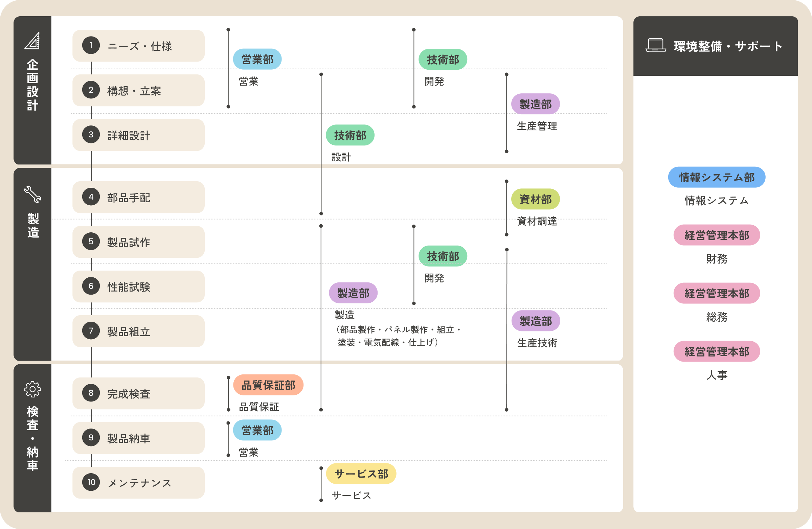
Task: Click the wrench icon in the 製造 section
Action: pos(32,194)
